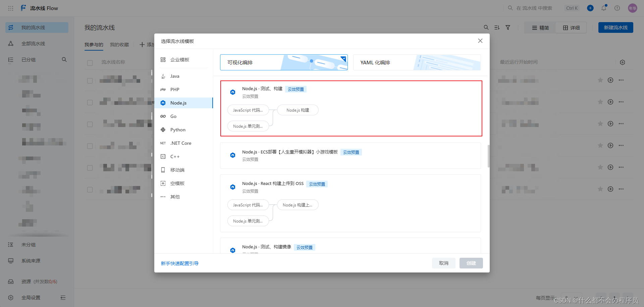
Task: Check the second pipeline row checkbox
Action: pyautogui.click(x=90, y=103)
